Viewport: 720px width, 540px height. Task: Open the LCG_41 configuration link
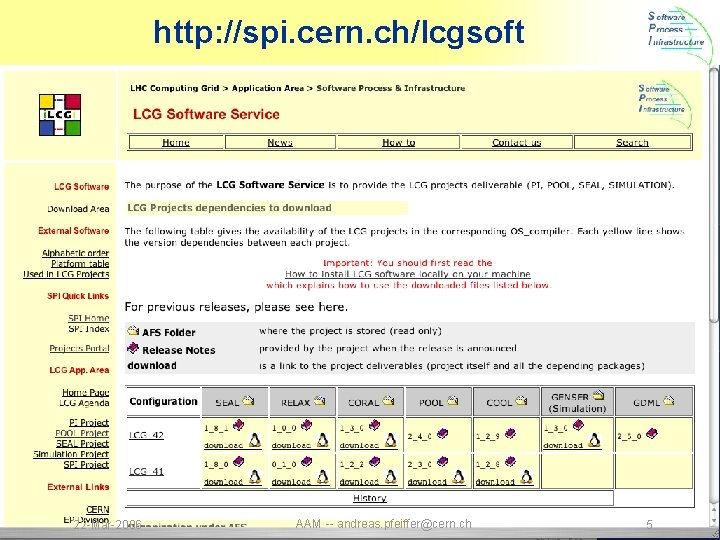pos(146,471)
